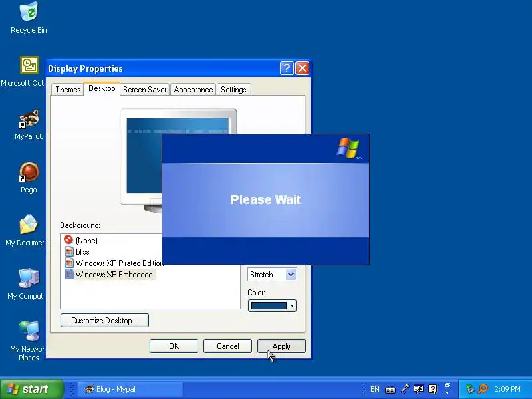Image resolution: width=532 pixels, height=399 pixels.
Task: Click the orange magnifier tray icon
Action: (483, 389)
